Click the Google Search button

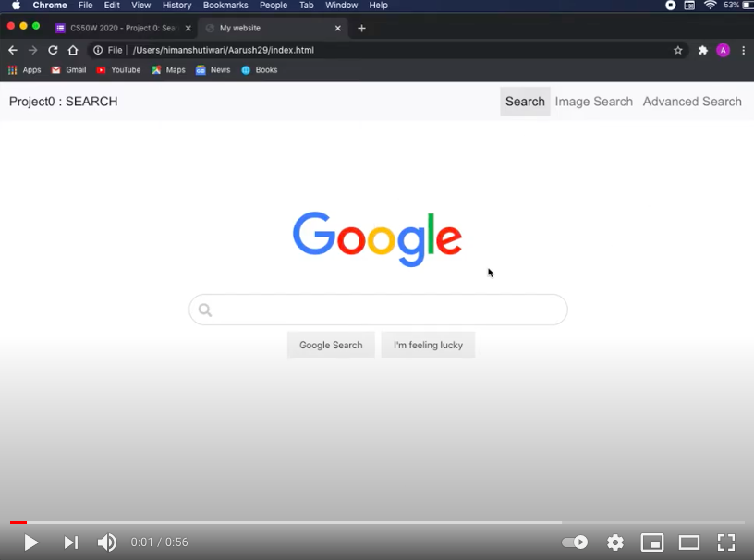coord(331,345)
